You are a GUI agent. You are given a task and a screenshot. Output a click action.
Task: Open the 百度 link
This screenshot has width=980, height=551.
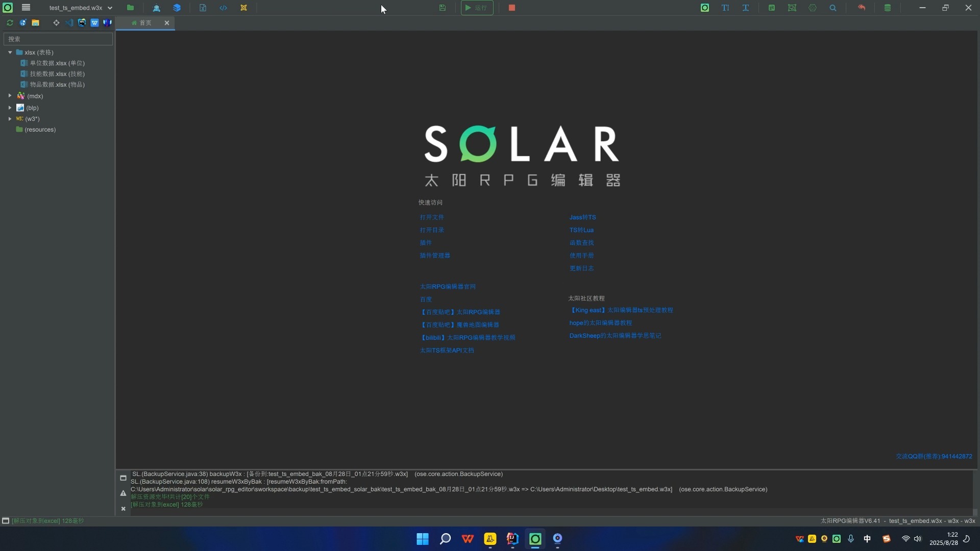(x=426, y=299)
